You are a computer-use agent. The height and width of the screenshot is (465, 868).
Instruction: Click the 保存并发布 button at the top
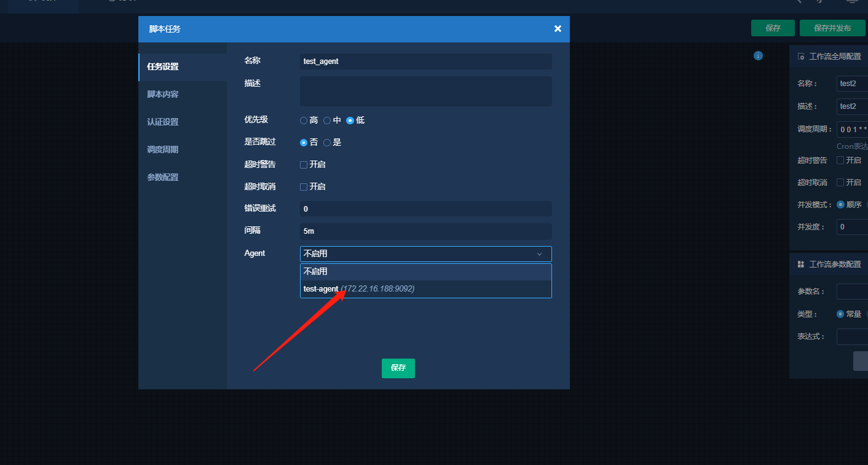point(832,28)
